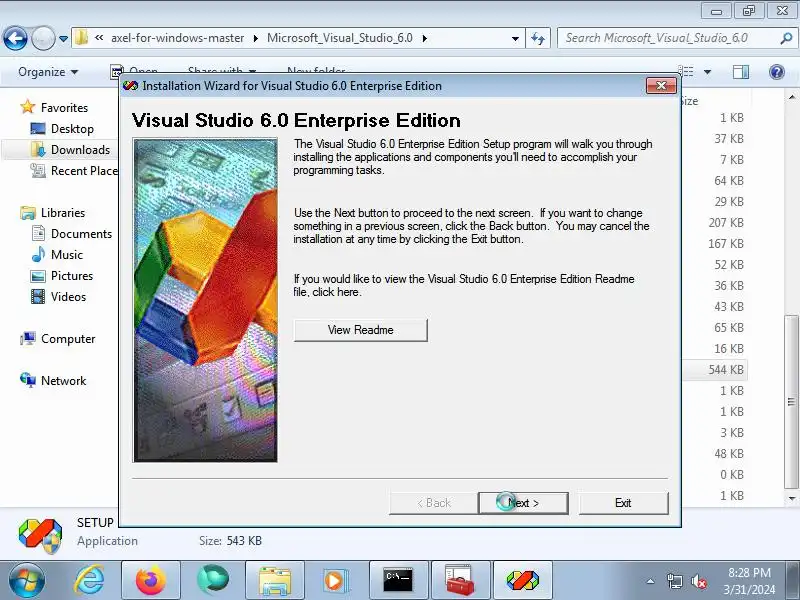Screen dimensions: 800x600
Task: Click the refresh button beside address bar
Action: (538, 38)
